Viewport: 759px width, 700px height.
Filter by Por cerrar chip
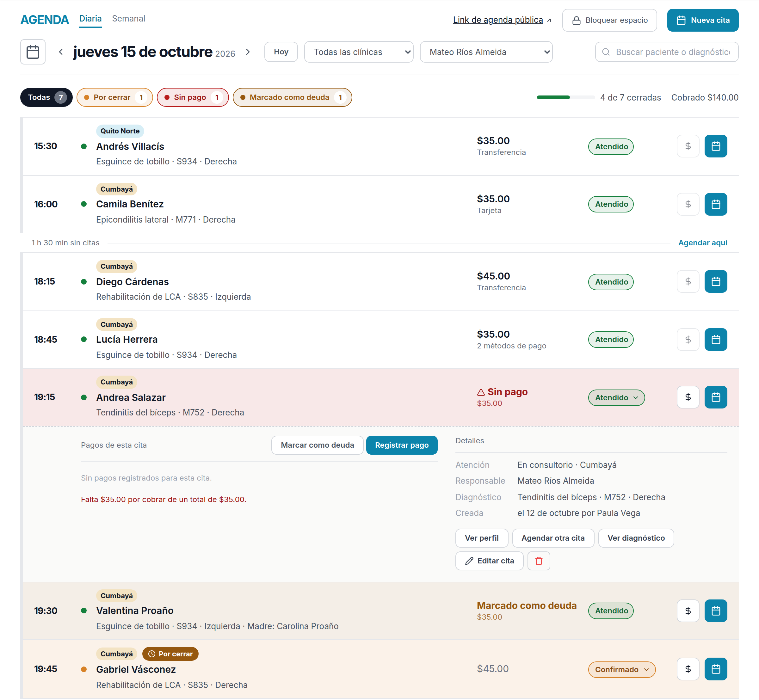tap(115, 97)
